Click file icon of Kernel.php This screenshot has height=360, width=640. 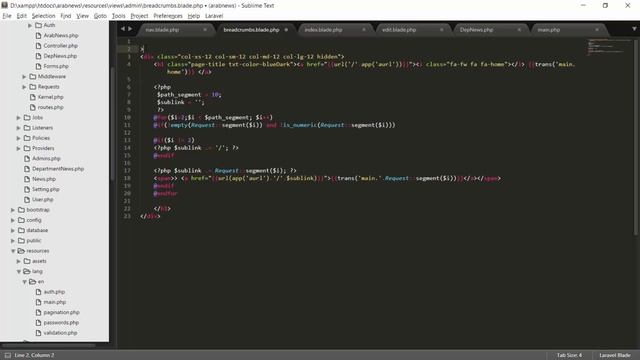coord(33,97)
